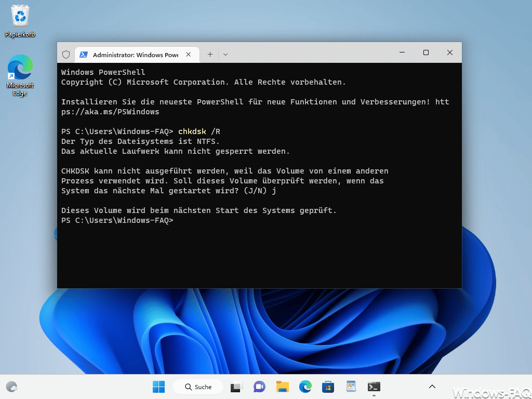The image size is (532, 399).
Task: Close the terminal window
Action: pyautogui.click(x=450, y=52)
